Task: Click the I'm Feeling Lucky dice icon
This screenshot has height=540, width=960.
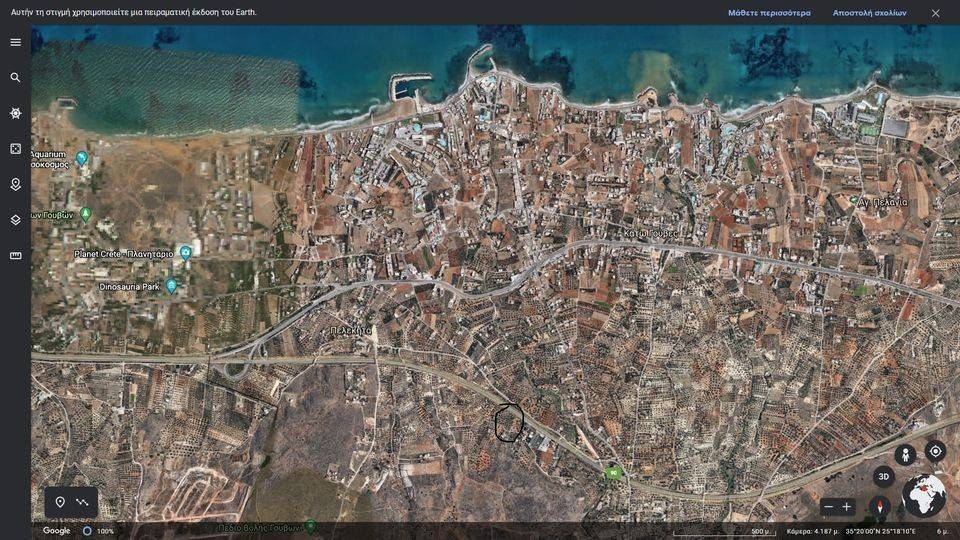Action: 15,149
